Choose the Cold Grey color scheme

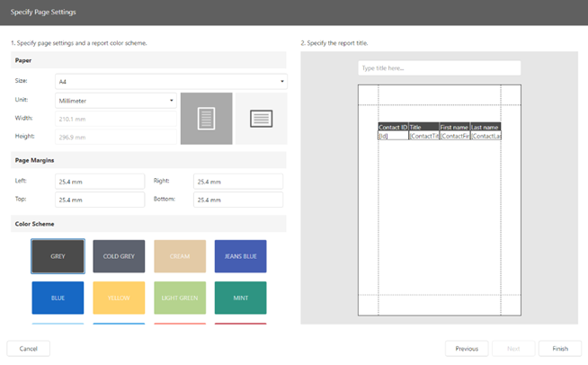pos(119,256)
